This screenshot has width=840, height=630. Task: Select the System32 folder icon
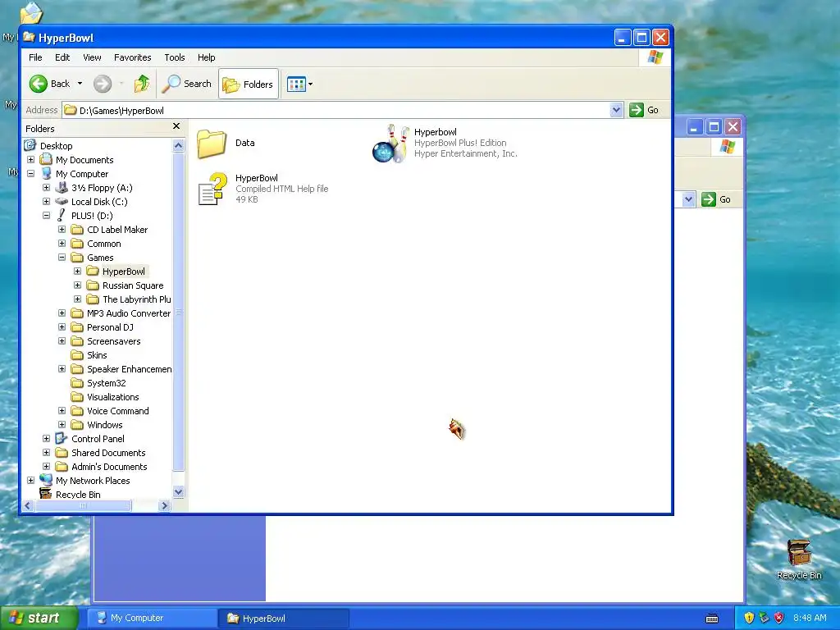coord(77,383)
